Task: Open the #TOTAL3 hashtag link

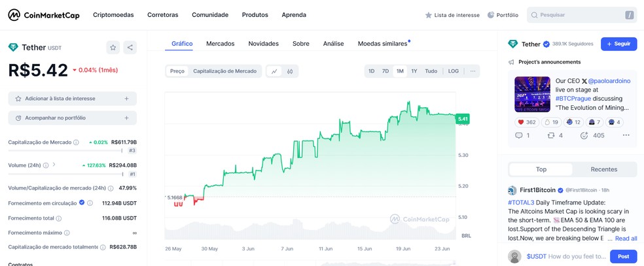Action: click(x=521, y=203)
